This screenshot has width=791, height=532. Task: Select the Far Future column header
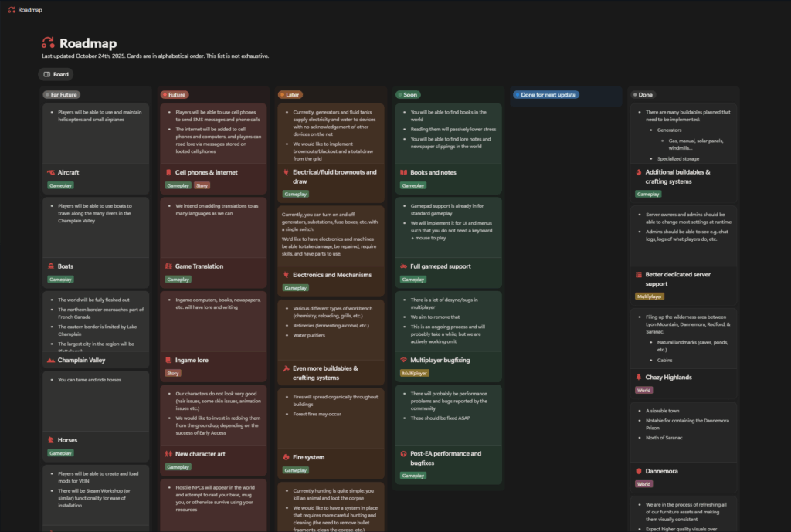pyautogui.click(x=60, y=95)
